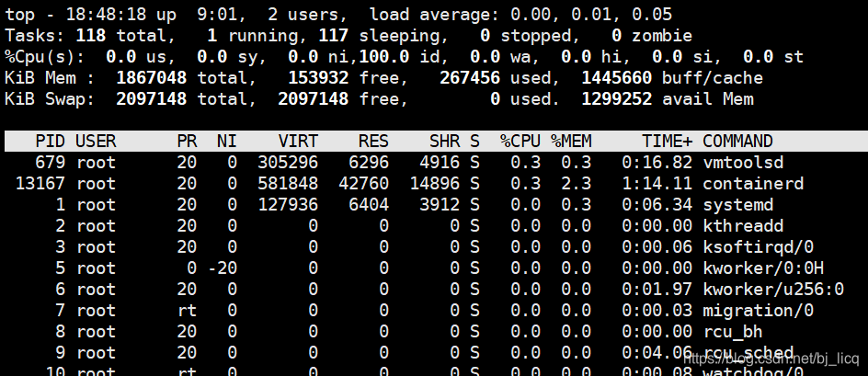Click PID 679 in the process list
This screenshot has width=868, height=376.
pyautogui.click(x=51, y=162)
